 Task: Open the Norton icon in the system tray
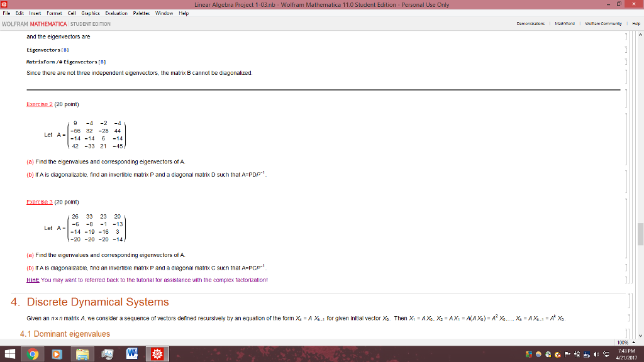tap(557, 354)
